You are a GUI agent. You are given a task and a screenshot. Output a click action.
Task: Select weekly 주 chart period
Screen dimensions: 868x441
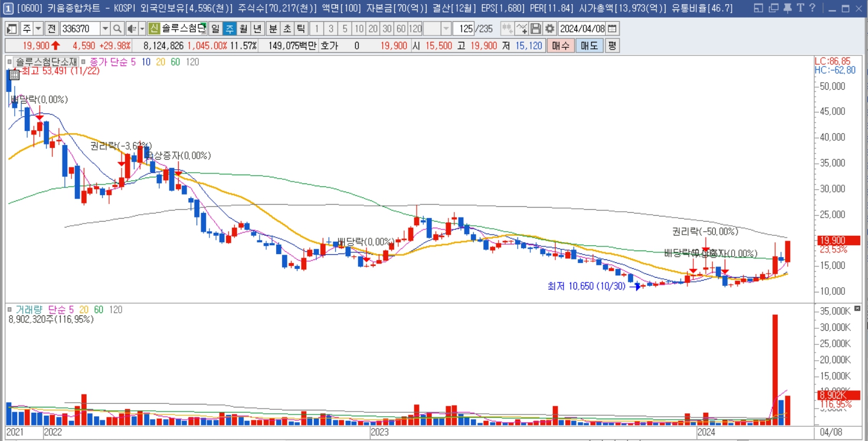point(229,28)
